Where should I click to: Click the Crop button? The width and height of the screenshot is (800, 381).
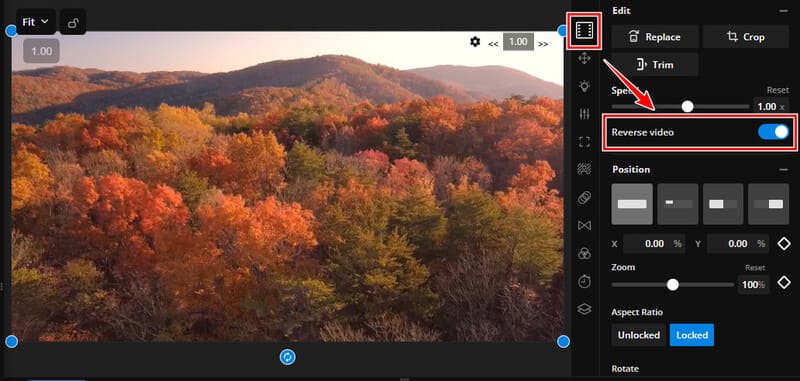pyautogui.click(x=746, y=37)
